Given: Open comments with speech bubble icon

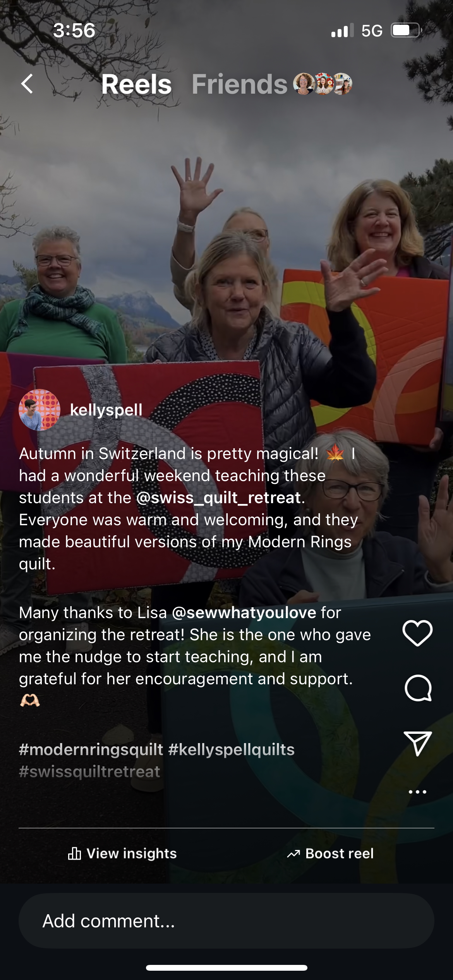Looking at the screenshot, I should coord(418,688).
